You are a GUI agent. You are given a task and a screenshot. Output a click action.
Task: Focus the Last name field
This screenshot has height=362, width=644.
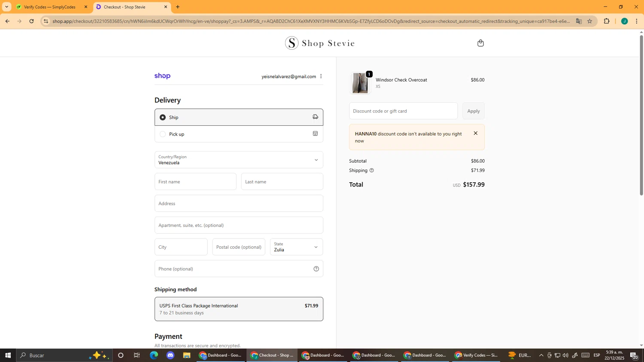[282, 181]
